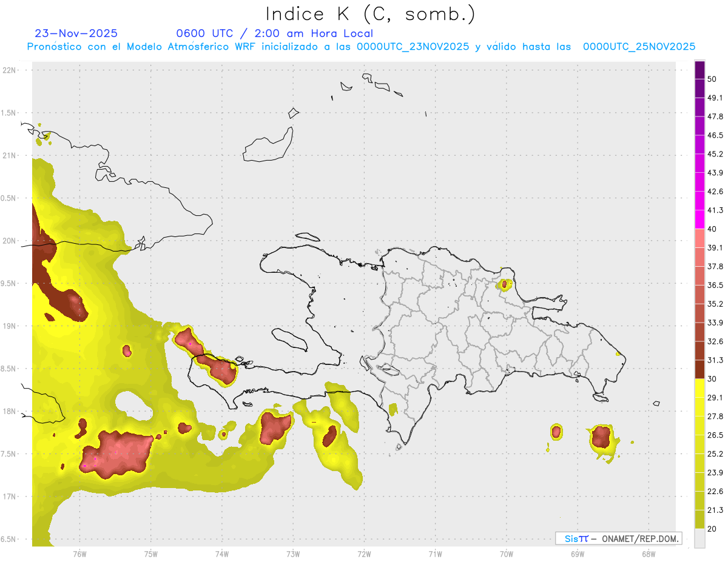Click the colorbar value "41.3"
728x562 pixels.
(715, 210)
